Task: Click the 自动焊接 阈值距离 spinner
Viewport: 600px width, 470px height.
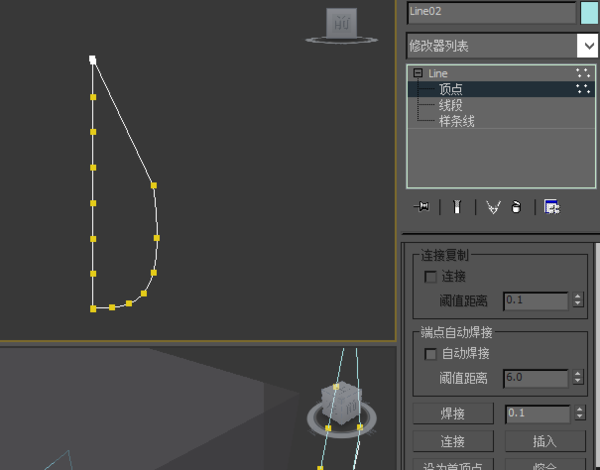Action: (577, 377)
